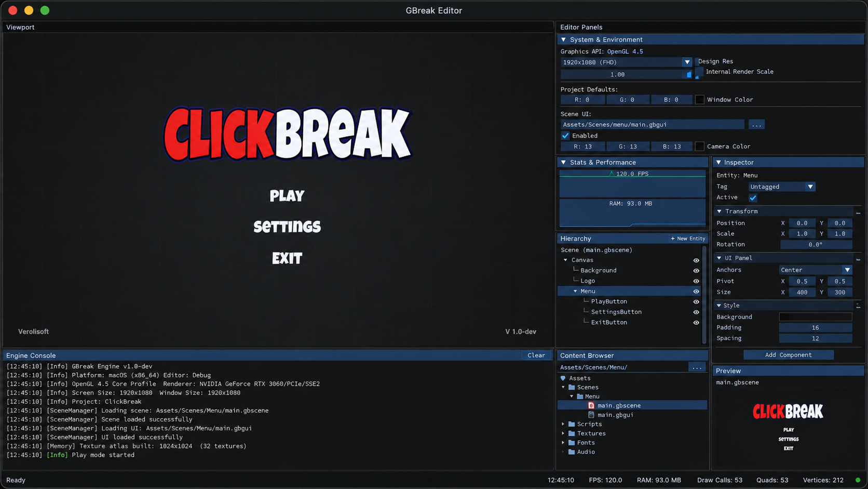868x489 pixels.
Task: Click the Add Component button
Action: (788, 355)
